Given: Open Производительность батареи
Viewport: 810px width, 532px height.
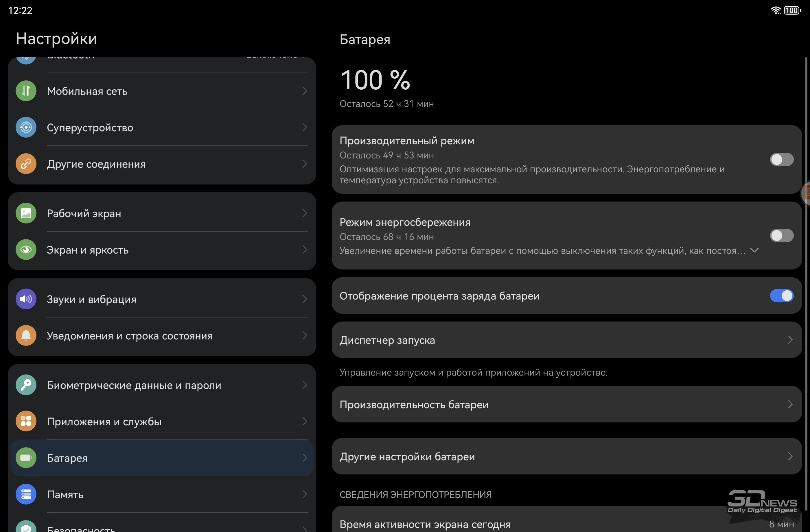Looking at the screenshot, I should tap(567, 404).
